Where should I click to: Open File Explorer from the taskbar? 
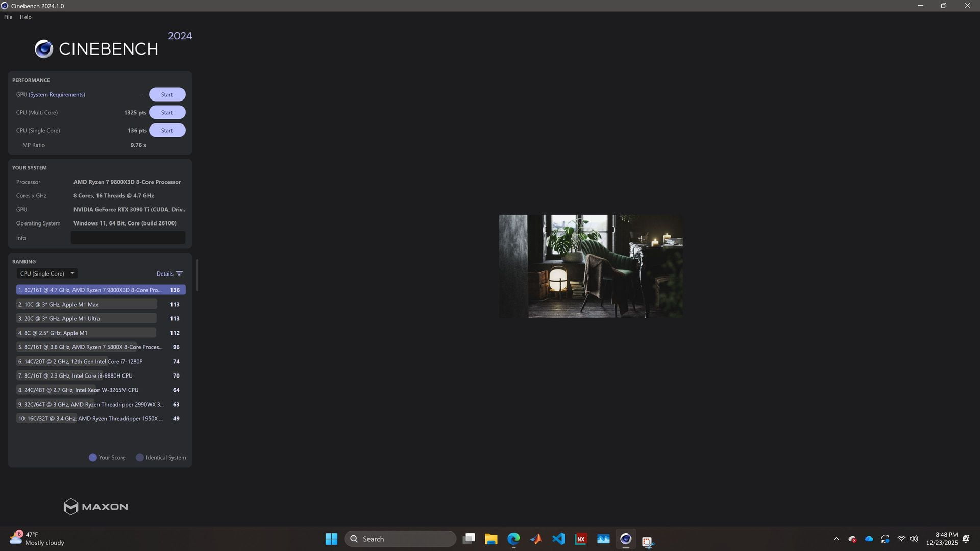tap(491, 539)
